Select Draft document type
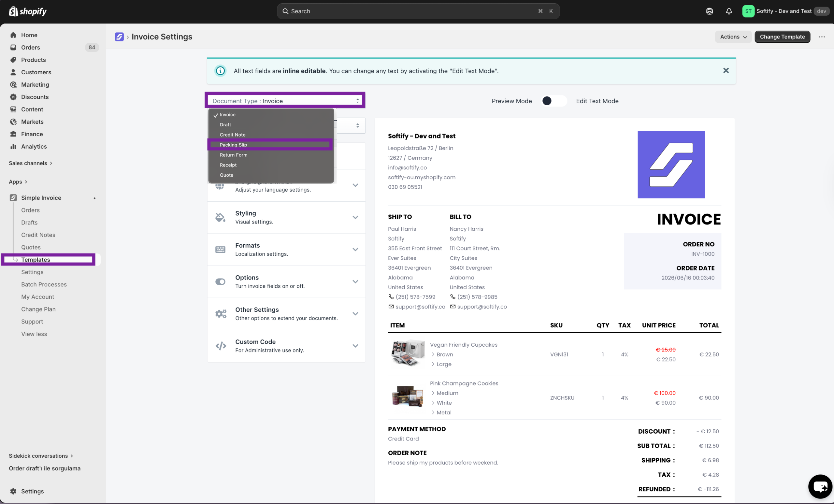Screen dimensions: 834x504 coord(271,124)
